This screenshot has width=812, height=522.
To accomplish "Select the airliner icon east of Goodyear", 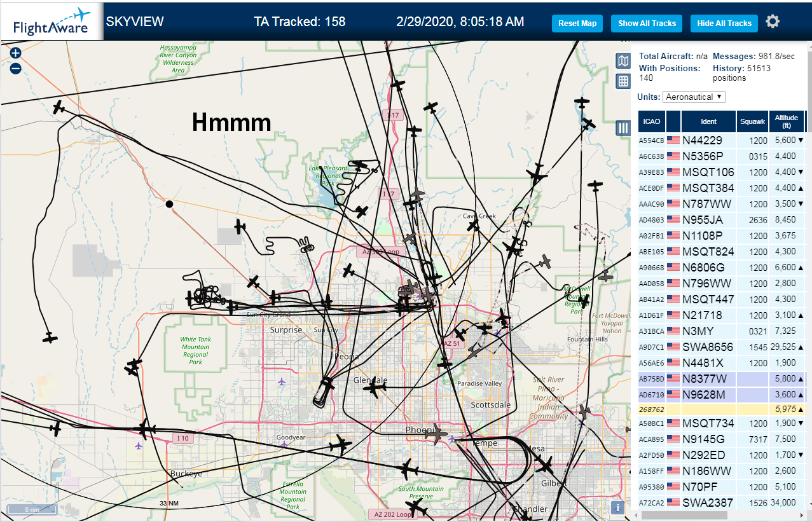I will click(x=341, y=444).
